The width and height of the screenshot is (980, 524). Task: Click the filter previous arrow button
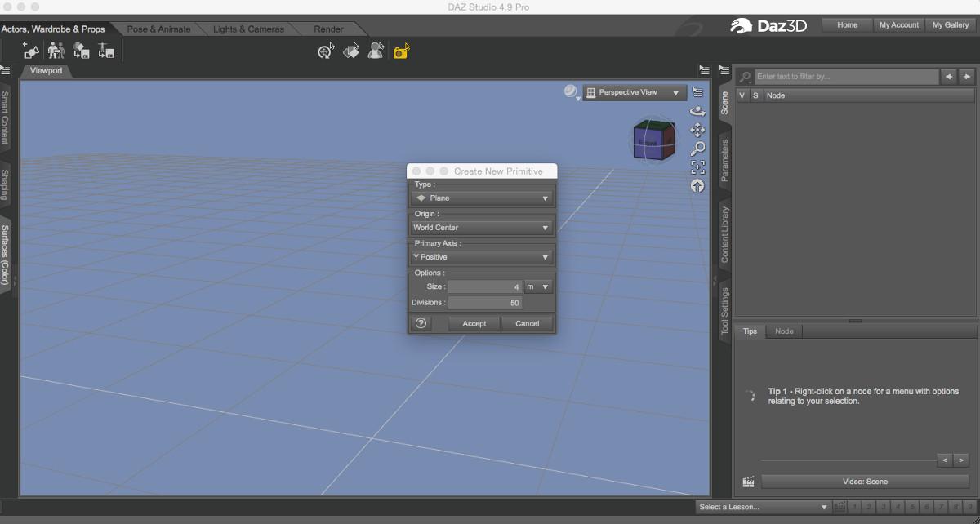pyautogui.click(x=949, y=77)
